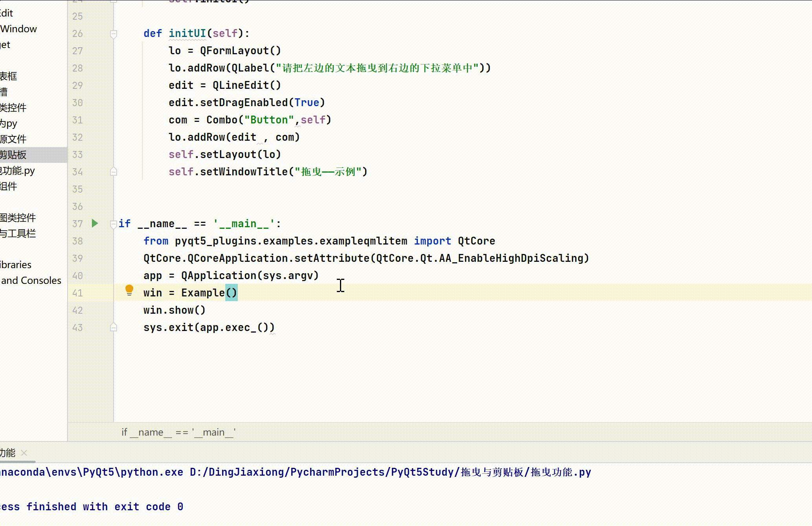
Task: Select 剪贴板 folder in project tree
Action: tap(13, 155)
